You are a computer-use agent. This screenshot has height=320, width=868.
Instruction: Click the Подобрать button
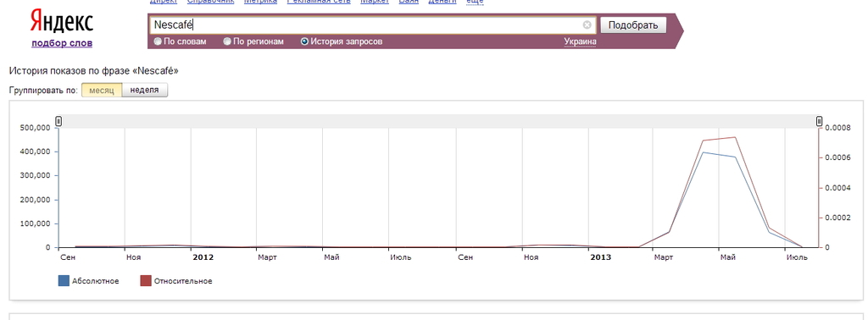633,25
